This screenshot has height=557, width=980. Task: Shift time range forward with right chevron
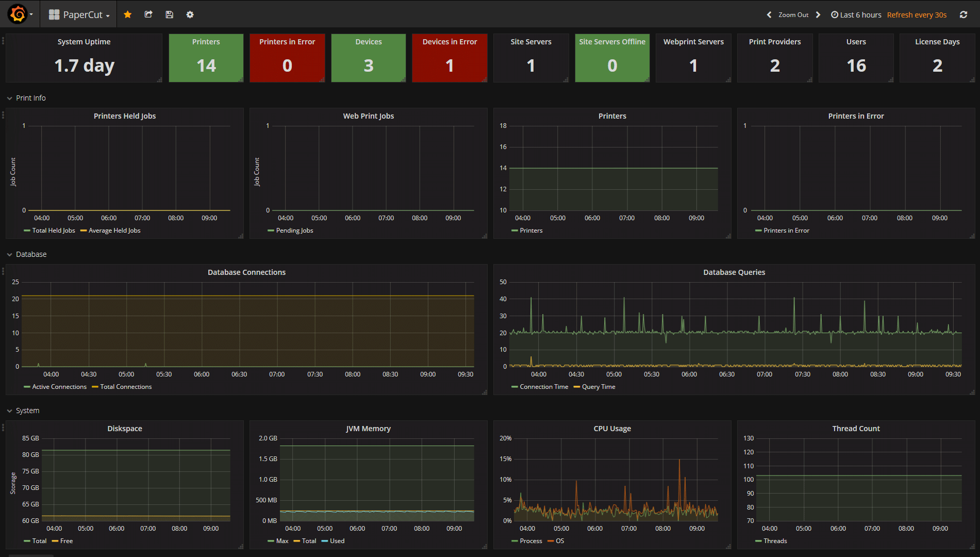[818, 15]
